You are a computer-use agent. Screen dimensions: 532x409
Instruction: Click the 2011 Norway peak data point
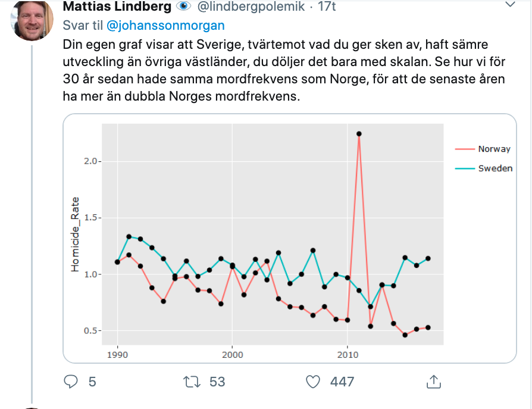(x=359, y=134)
